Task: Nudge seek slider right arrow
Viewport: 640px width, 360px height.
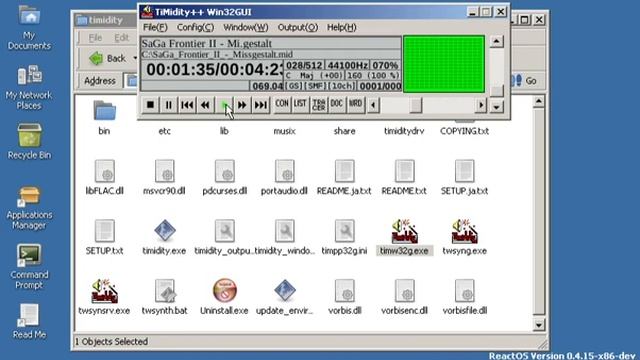Action: pos(481,105)
